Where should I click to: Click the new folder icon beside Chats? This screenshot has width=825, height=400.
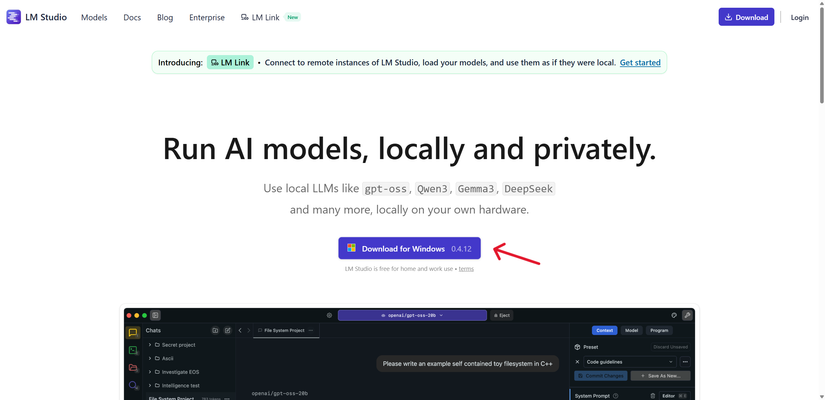[x=215, y=331]
